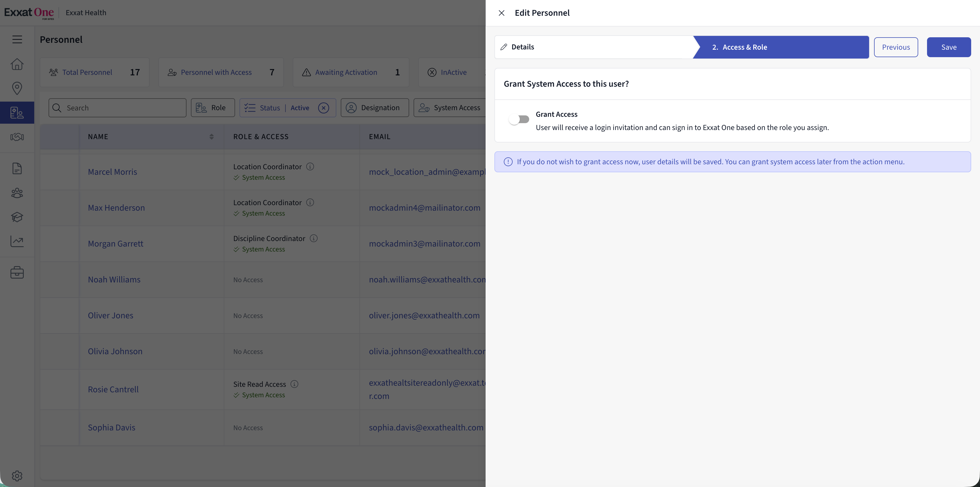Filter by Total Personnel card
Image resolution: width=980 pixels, height=487 pixels.
(x=94, y=72)
